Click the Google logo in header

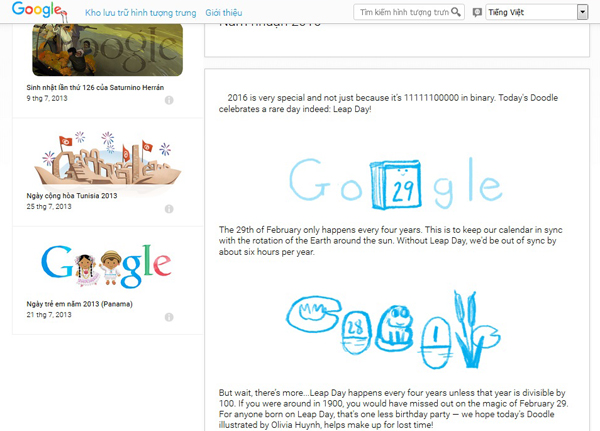(x=39, y=11)
